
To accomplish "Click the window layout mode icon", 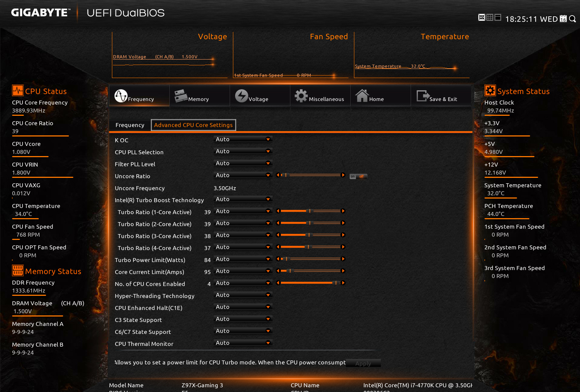I will [498, 17].
